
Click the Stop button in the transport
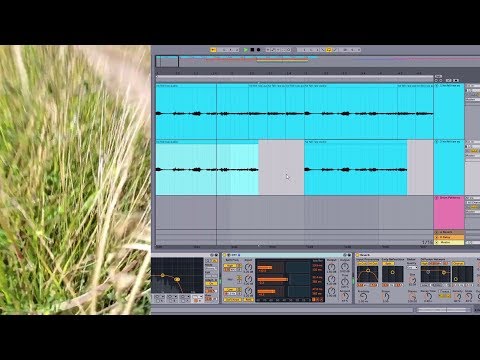point(252,50)
